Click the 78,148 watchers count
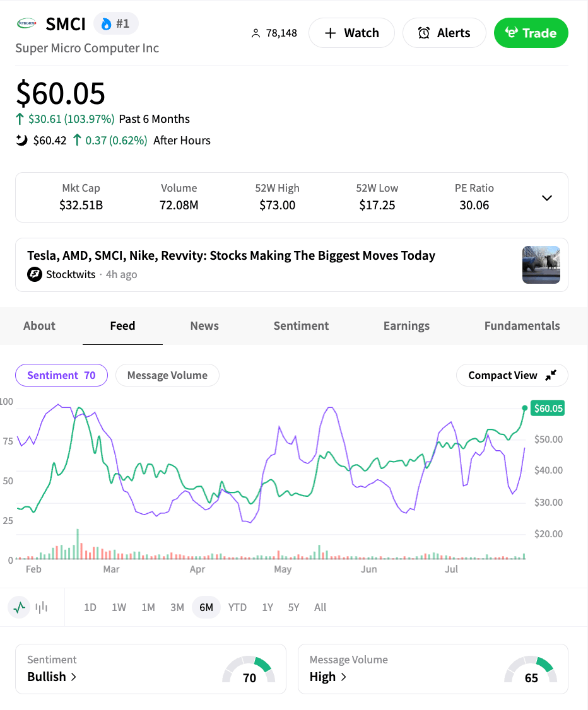The width and height of the screenshot is (588, 710). pos(281,33)
